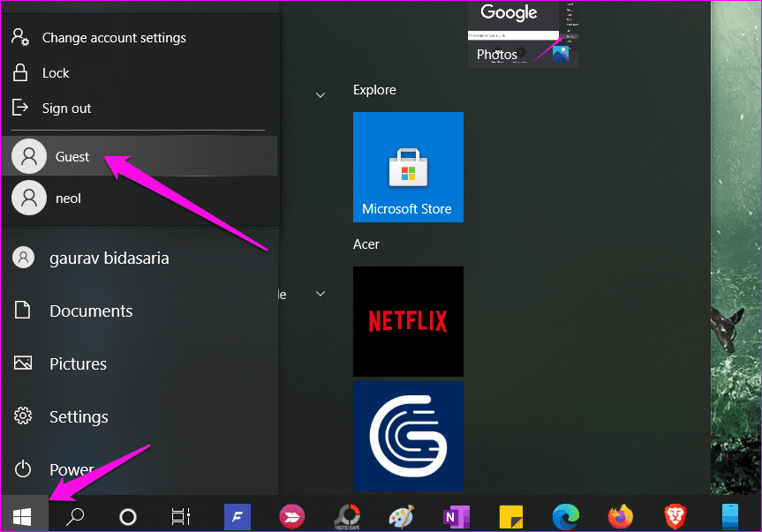Open Change account settings
Viewport: 762px width, 532px height.
tap(140, 38)
